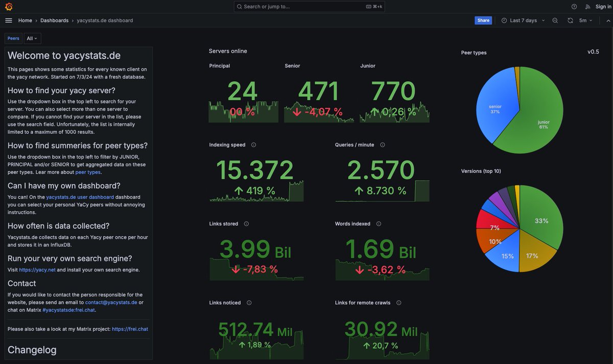Screen dimensions: 613x364
Task: Click the Grafana logo in the top-left corner
Action: click(8, 6)
